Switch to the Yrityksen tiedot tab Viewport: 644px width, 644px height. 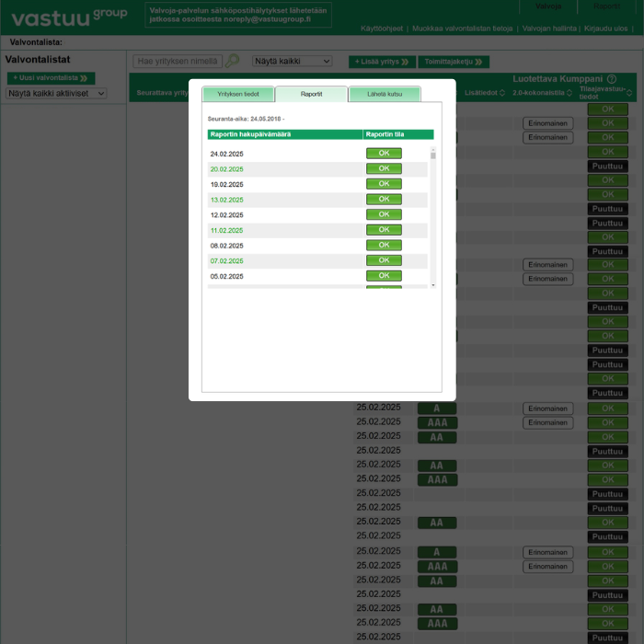click(x=238, y=94)
